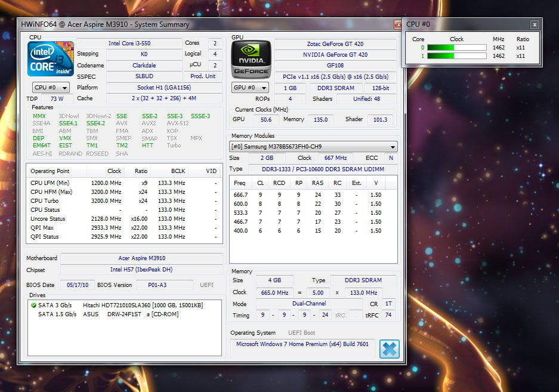Click the 128-bit GPU memory bus value
This screenshot has width=559, height=392.
[381, 88]
